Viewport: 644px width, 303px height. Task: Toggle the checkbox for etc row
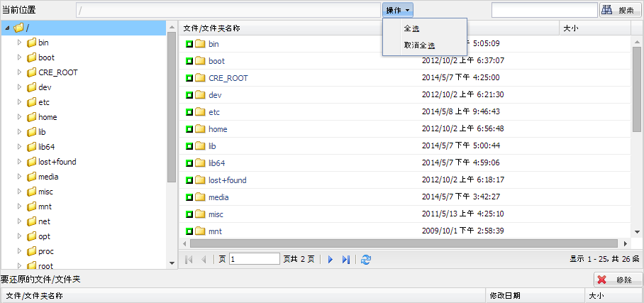click(189, 112)
